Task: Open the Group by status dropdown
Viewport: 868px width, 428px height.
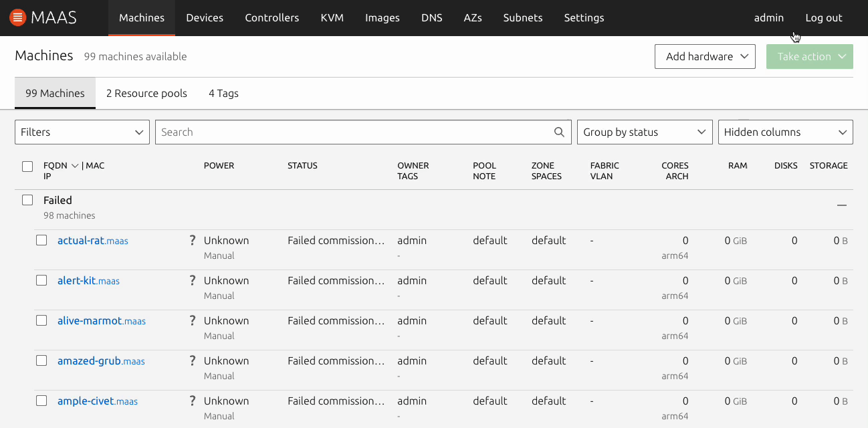Action: coord(644,132)
